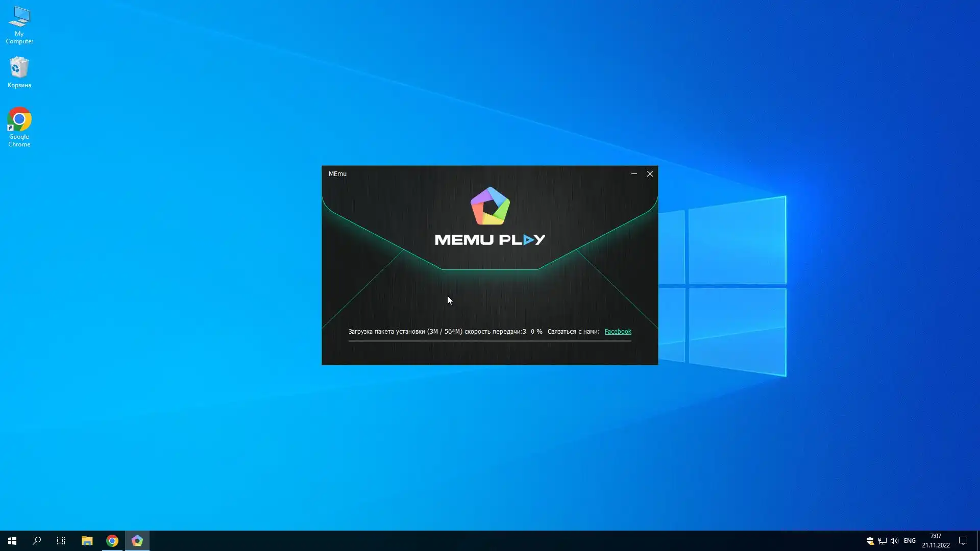980x551 pixels.
Task: Open File Explorer from the taskbar
Action: (x=87, y=541)
